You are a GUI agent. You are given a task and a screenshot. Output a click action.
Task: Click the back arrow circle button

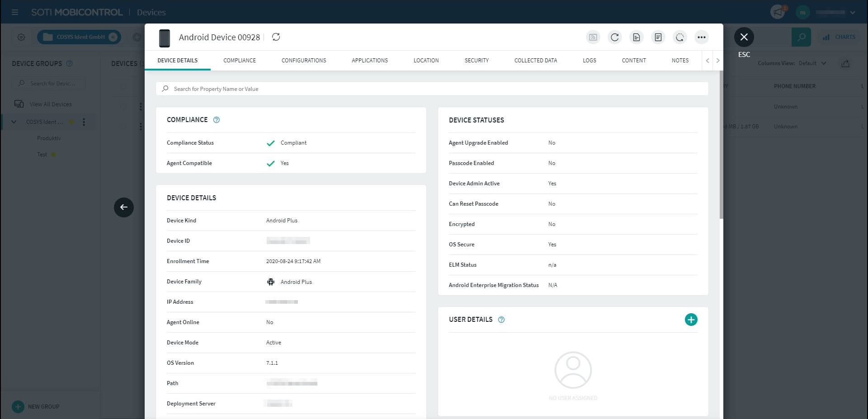pos(124,207)
